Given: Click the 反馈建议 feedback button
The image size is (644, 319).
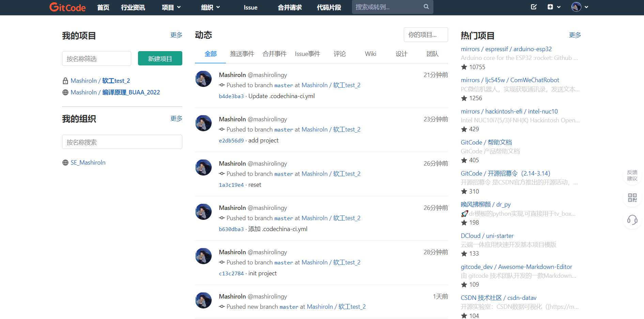Looking at the screenshot, I should click(632, 175).
